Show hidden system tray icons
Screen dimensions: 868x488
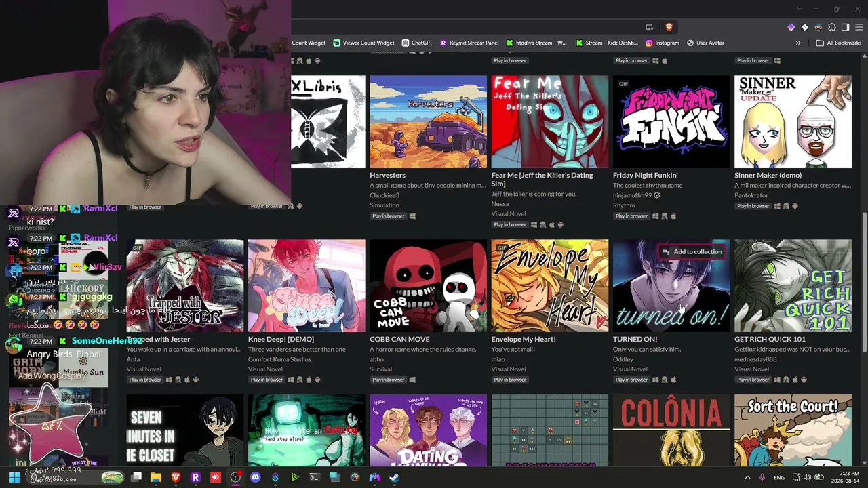coord(747,477)
